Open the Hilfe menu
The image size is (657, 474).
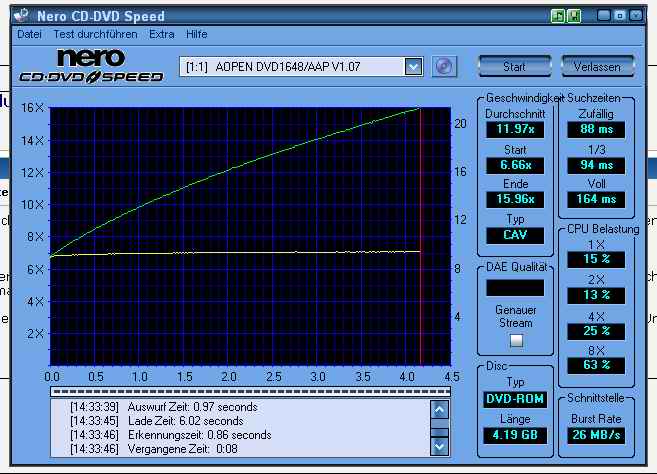(197, 34)
